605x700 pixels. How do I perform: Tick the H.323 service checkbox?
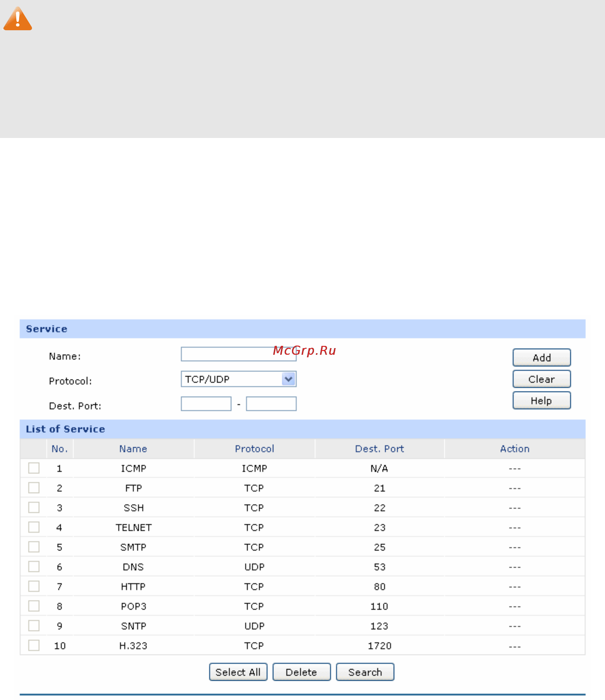[x=34, y=646]
